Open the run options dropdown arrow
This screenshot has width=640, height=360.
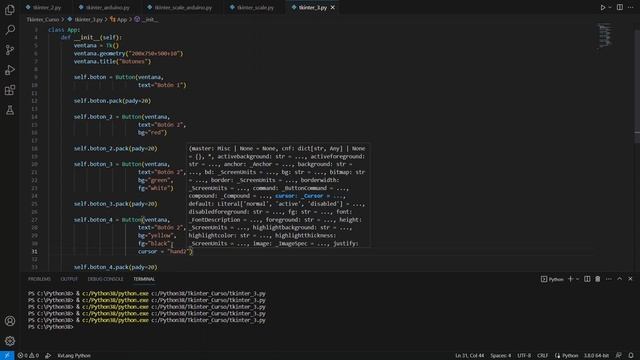(610, 7)
